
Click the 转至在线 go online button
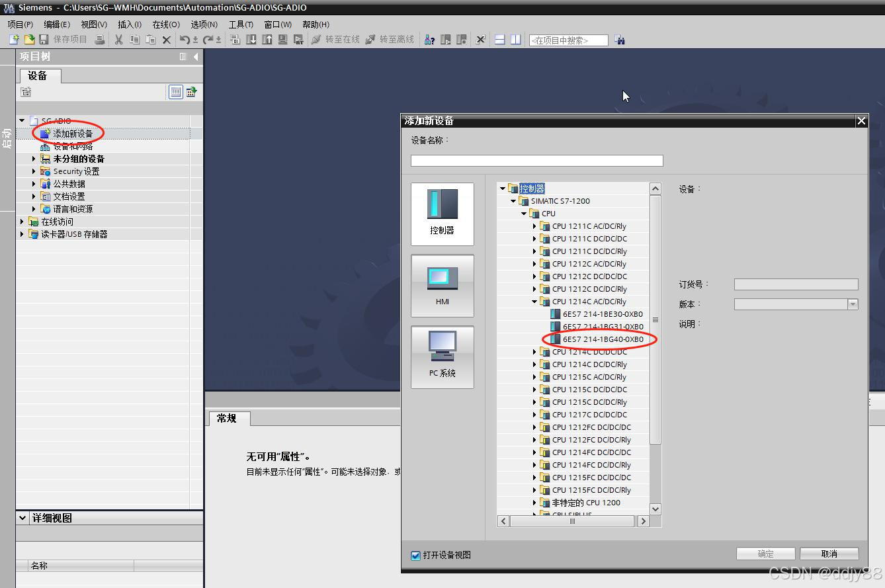click(x=336, y=40)
